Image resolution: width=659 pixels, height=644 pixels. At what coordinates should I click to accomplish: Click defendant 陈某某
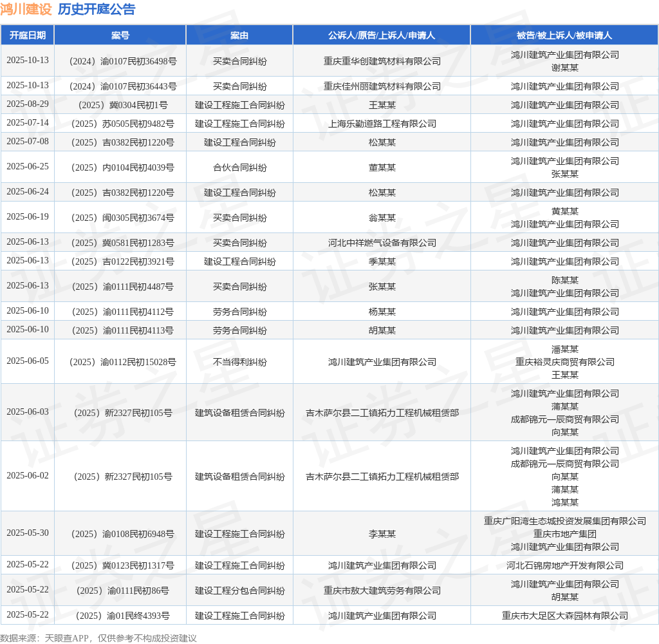(565, 281)
